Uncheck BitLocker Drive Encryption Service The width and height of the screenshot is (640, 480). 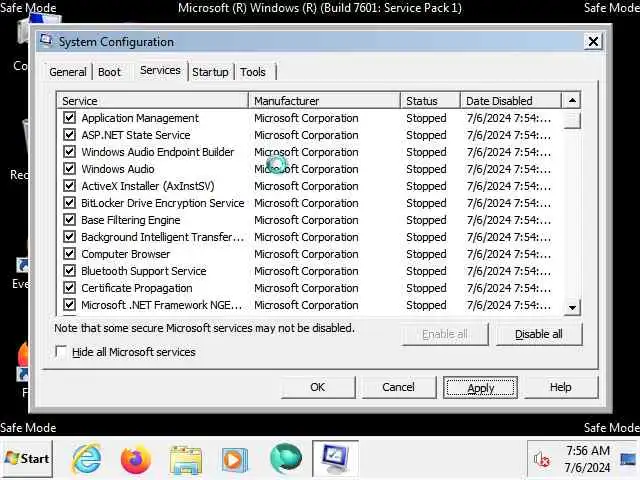pyautogui.click(x=69, y=203)
